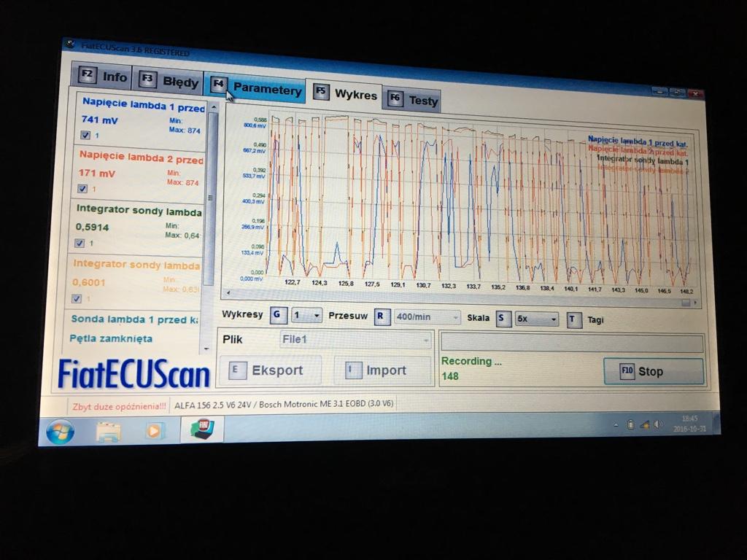747x560 pixels.
Task: Click the FiatECUScan taskbar icon
Action: coord(202,429)
